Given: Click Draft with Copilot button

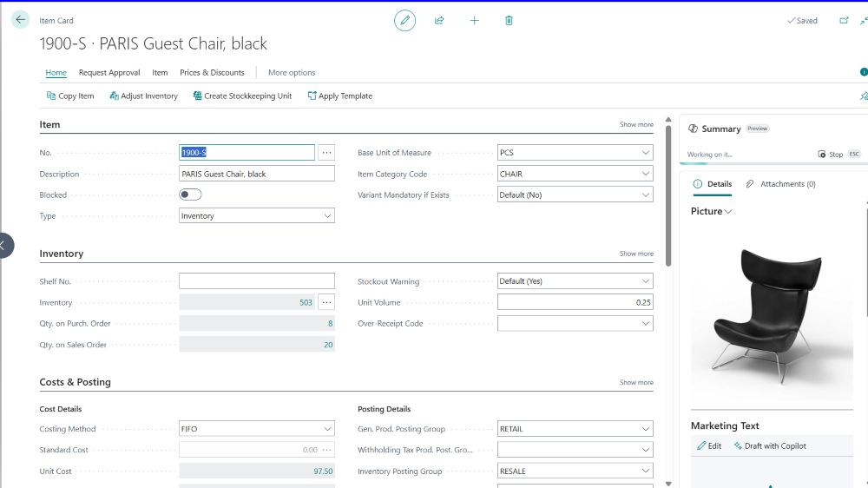Looking at the screenshot, I should (770, 446).
